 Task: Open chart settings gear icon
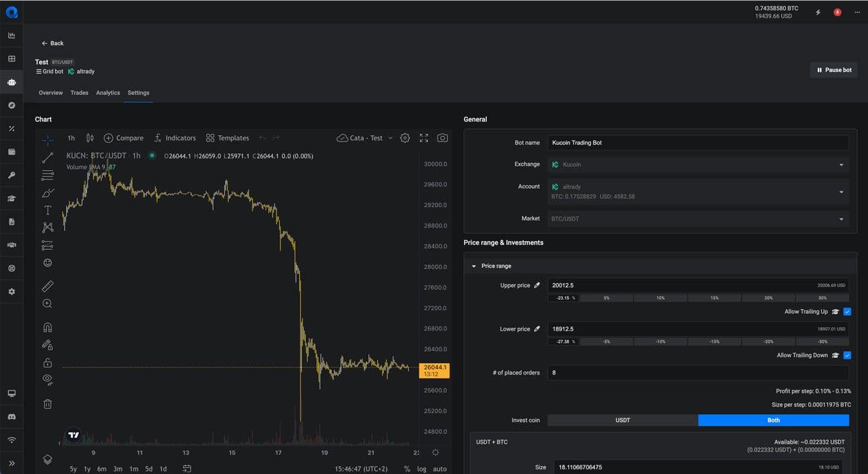(405, 138)
